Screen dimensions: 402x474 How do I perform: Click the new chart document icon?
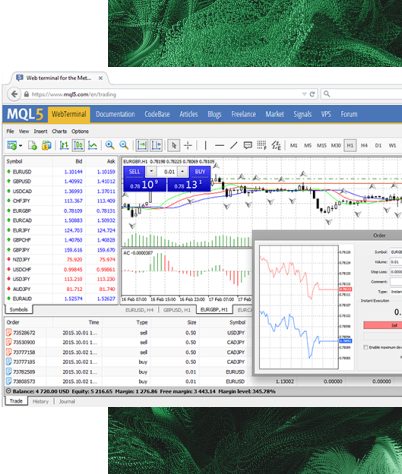point(32,145)
